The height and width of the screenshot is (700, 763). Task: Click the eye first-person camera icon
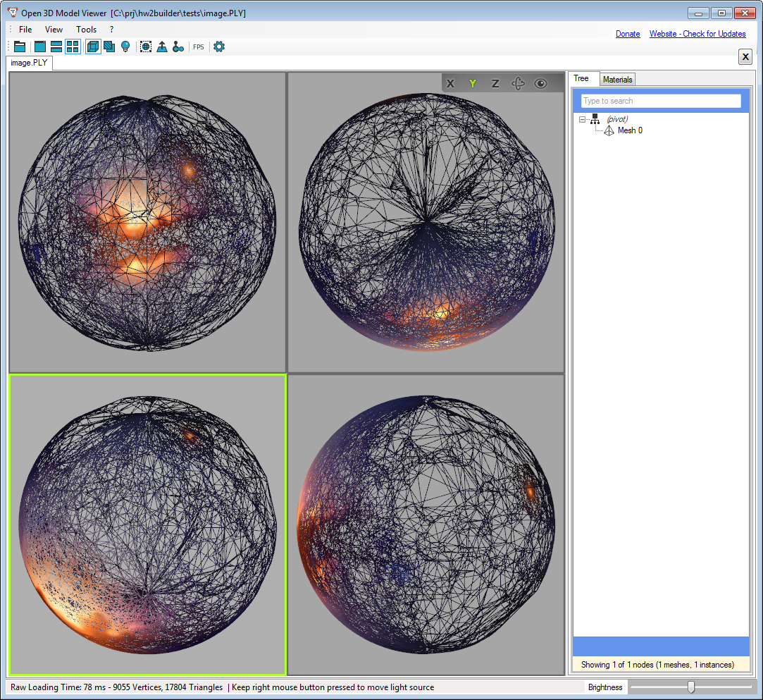click(540, 83)
